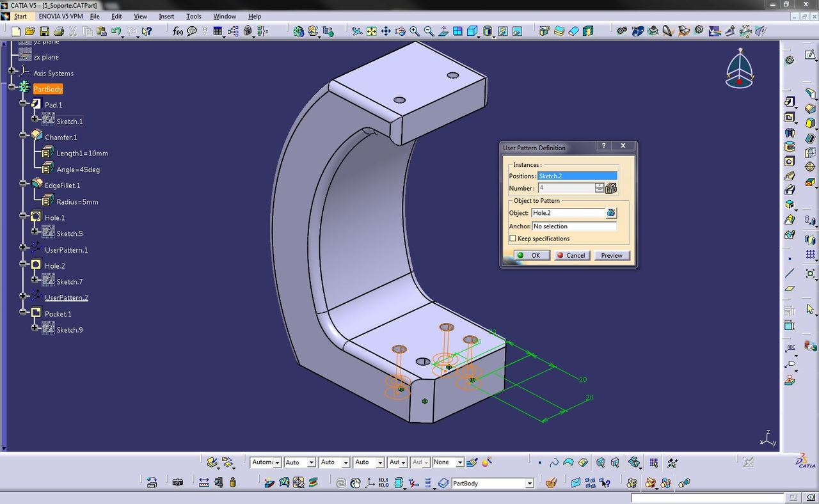Click the painter brush icon
The height and width of the screenshot is (504, 819).
(472, 462)
